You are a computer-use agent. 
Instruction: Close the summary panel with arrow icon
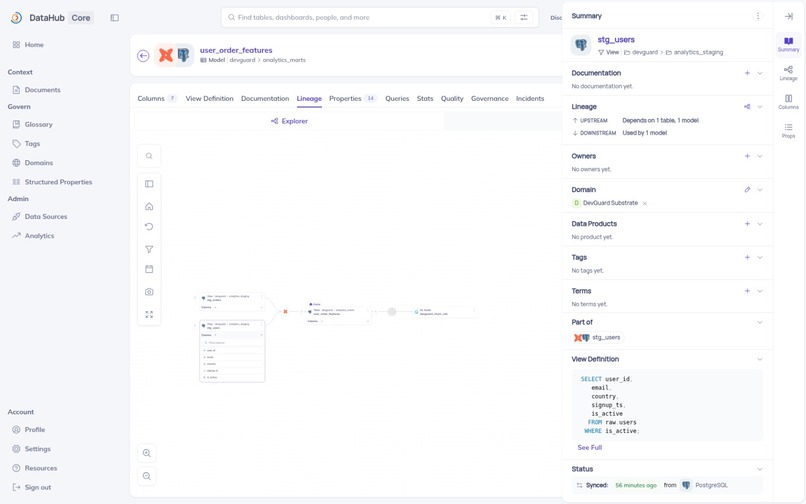789,16
